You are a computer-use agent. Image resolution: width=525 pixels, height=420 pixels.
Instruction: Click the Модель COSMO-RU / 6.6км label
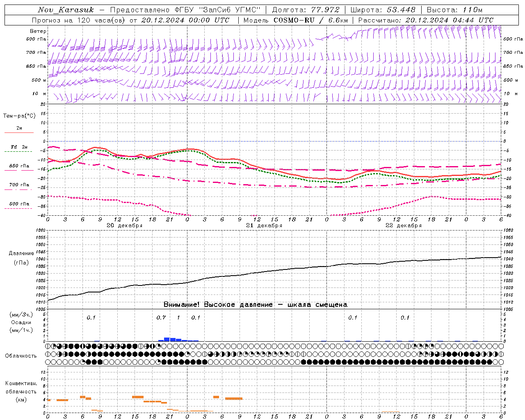295,20
